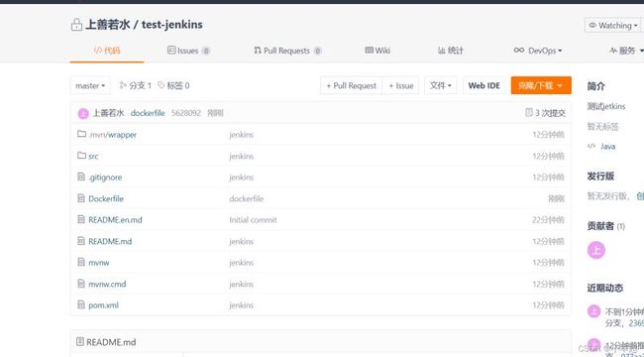This screenshot has width=644, height=357.
Task: Click the README.en.md file icon
Action: (x=81, y=219)
